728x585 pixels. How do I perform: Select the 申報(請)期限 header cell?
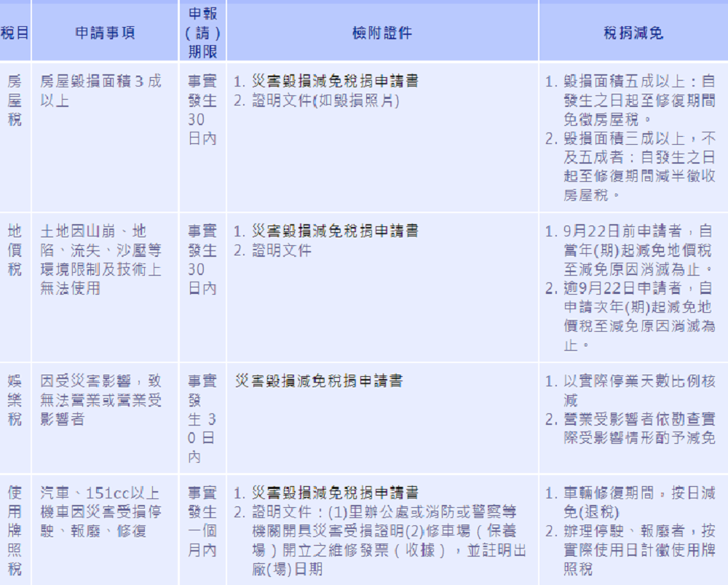(x=203, y=33)
